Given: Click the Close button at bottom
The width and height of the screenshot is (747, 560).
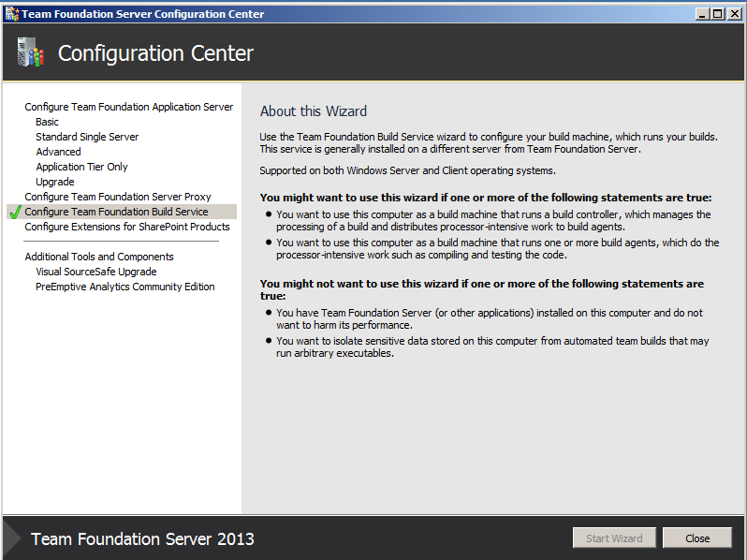Looking at the screenshot, I should 697,538.
